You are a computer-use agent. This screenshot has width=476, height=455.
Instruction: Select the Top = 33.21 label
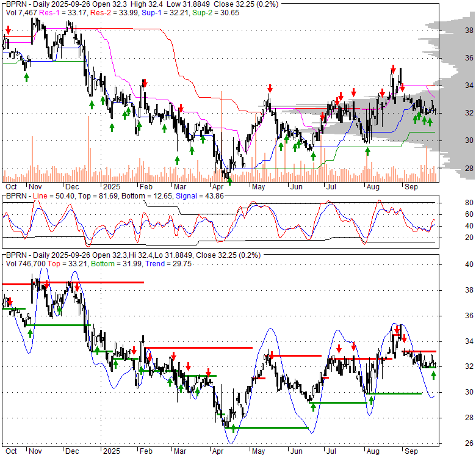coord(67,264)
